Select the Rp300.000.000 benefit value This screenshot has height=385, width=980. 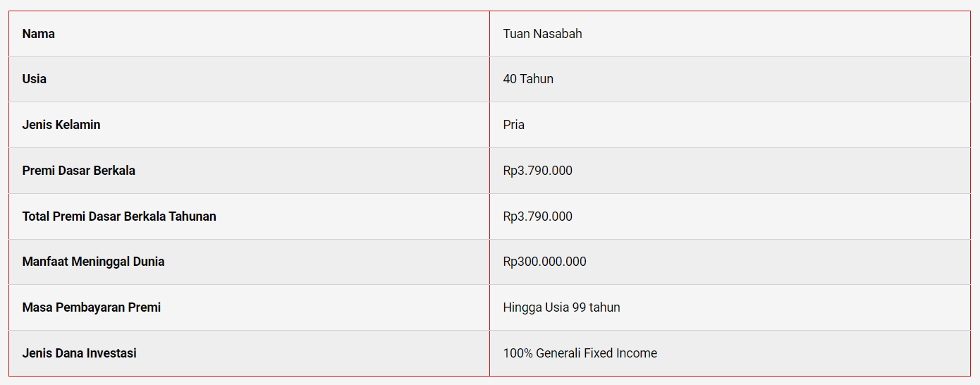point(544,262)
